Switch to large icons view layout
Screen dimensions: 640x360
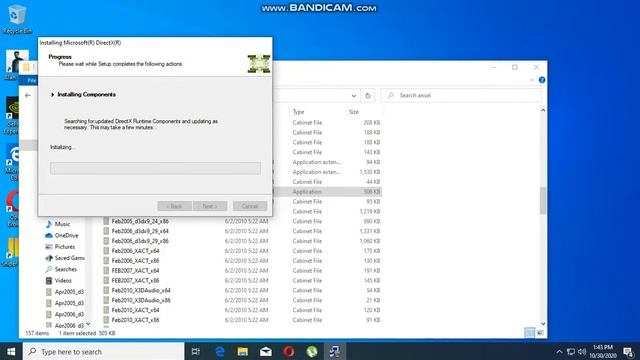tap(540, 333)
